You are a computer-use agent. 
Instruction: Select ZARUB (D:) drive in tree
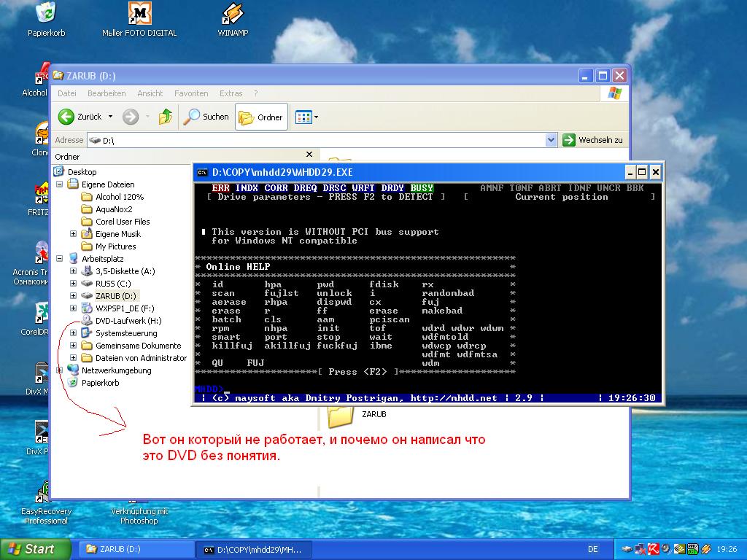point(116,296)
